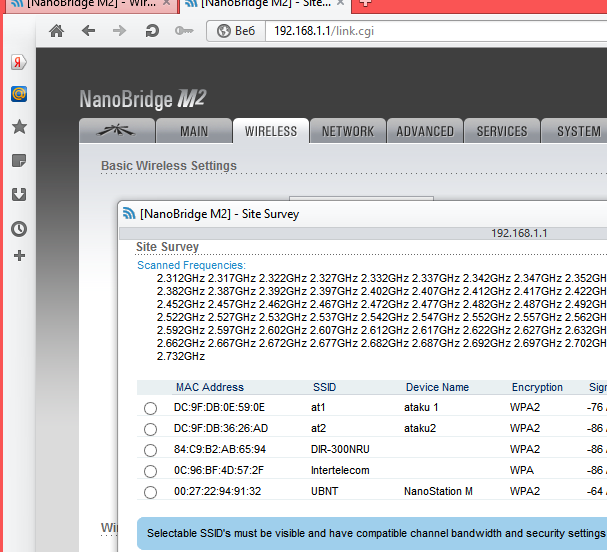Viewport: 607px width, 552px height.
Task: Click device name ataku2
Action: pos(420,428)
